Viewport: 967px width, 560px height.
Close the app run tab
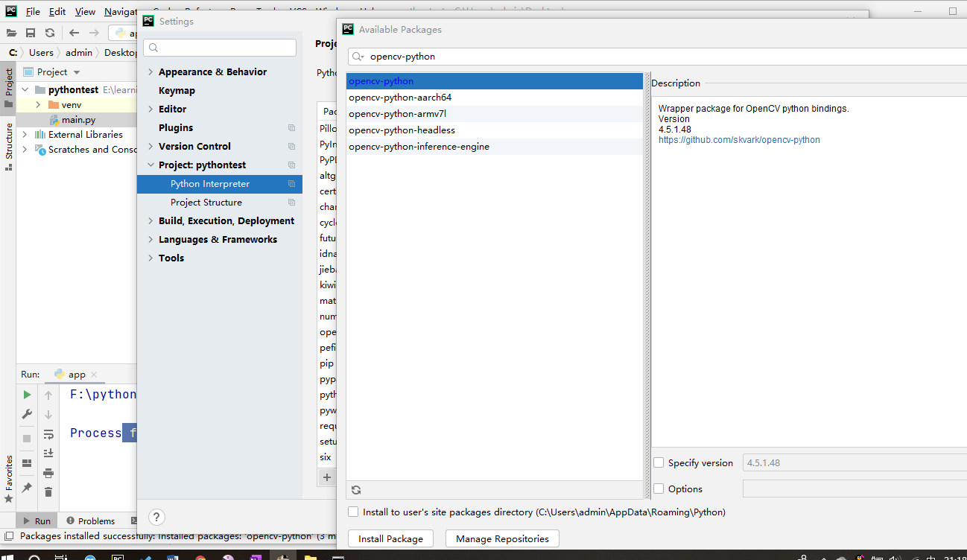pyautogui.click(x=94, y=375)
